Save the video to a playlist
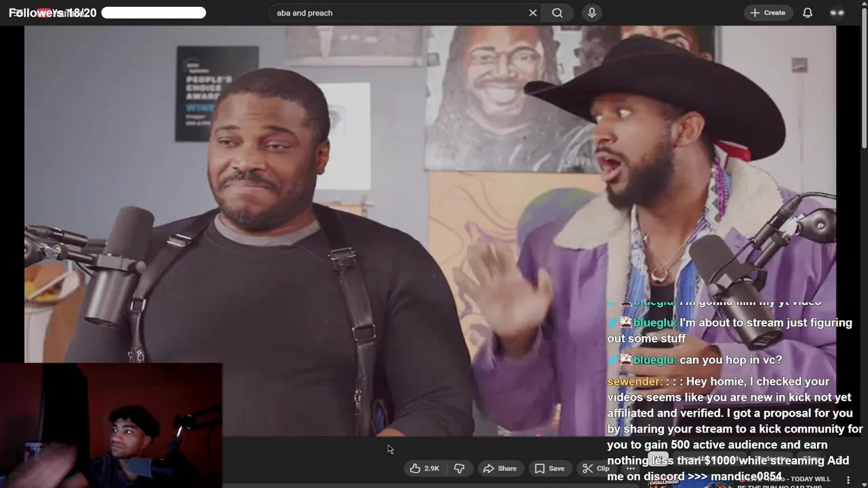This screenshot has height=488, width=868. pyautogui.click(x=549, y=468)
